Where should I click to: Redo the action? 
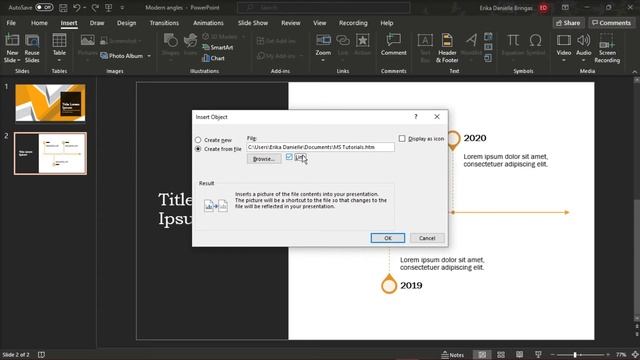[95, 7]
